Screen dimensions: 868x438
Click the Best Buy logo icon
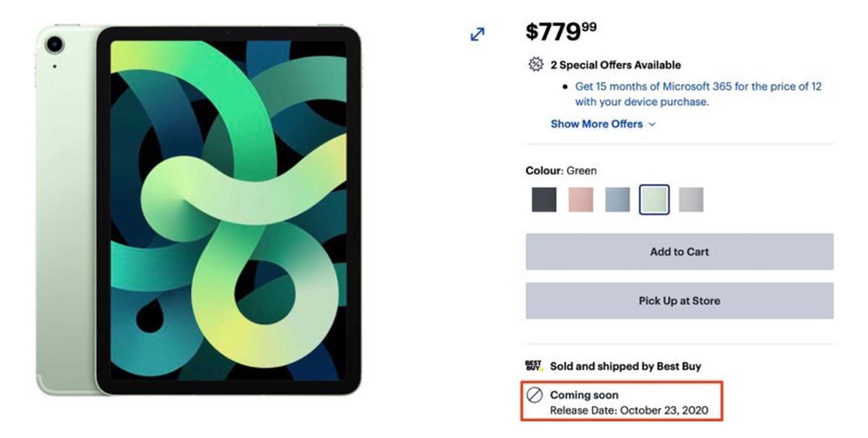pyautogui.click(x=534, y=366)
